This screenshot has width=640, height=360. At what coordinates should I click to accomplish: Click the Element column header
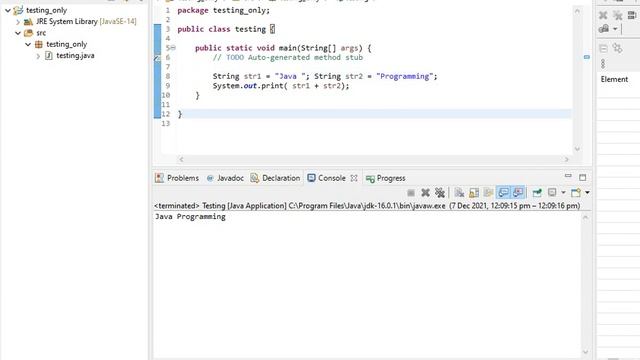614,80
